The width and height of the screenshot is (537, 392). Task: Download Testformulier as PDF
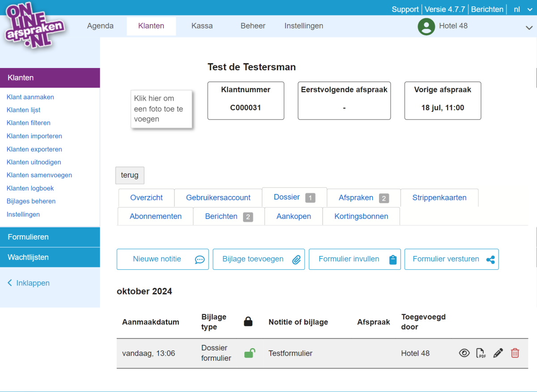point(481,353)
